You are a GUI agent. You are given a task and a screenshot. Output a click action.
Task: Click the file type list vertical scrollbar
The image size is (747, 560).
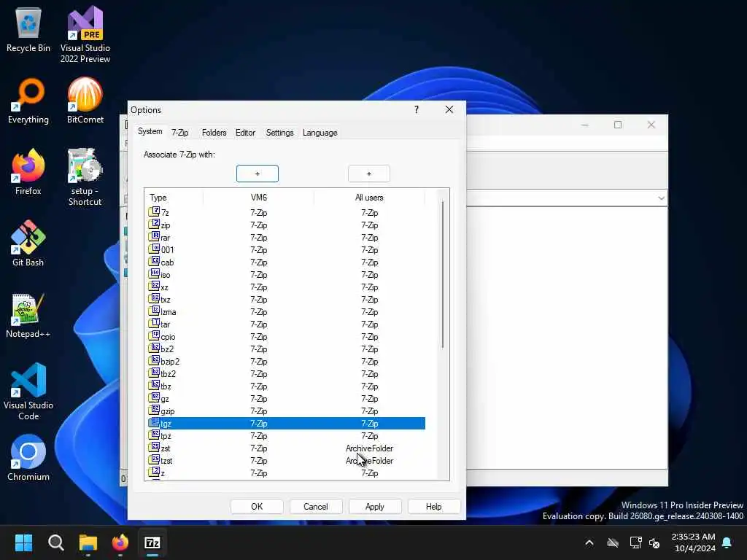pyautogui.click(x=443, y=274)
